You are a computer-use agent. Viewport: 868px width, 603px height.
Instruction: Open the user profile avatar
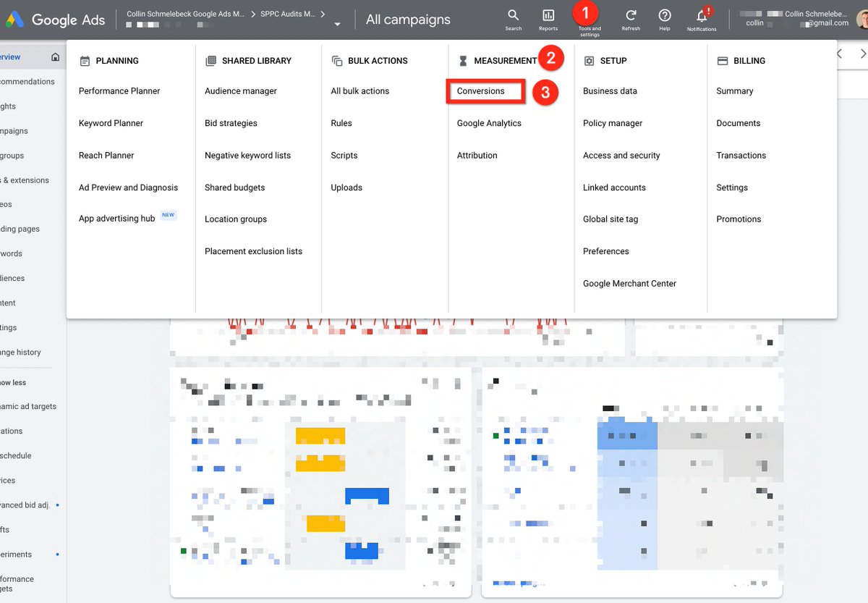point(862,19)
